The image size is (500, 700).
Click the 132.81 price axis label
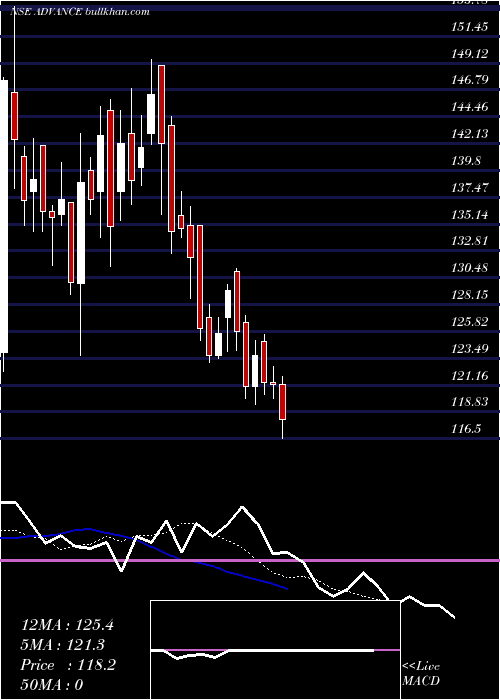469,241
